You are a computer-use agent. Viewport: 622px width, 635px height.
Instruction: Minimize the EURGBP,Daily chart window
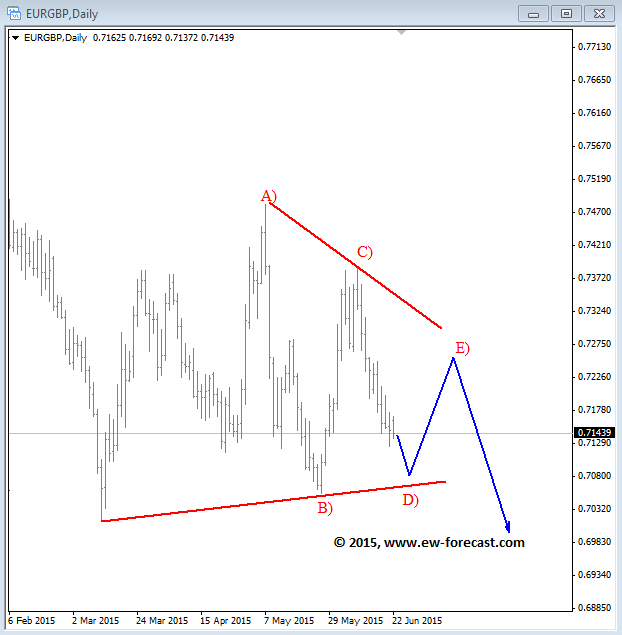(533, 14)
